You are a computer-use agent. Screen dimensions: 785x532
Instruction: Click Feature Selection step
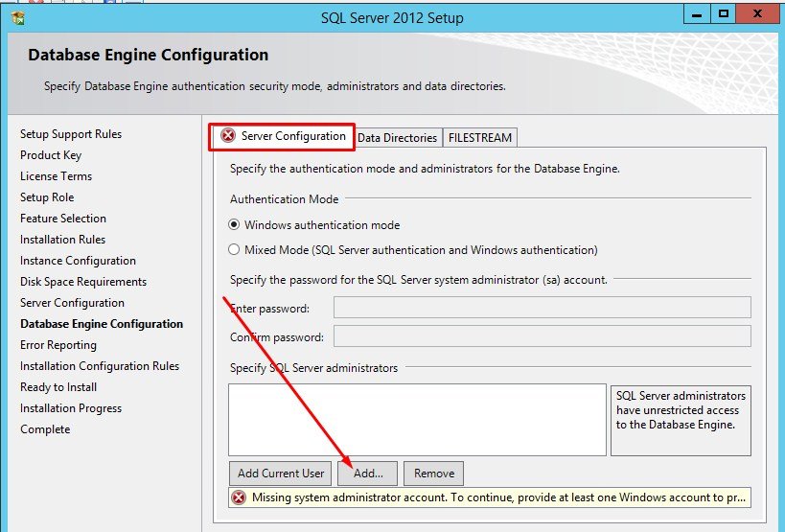[63, 219]
